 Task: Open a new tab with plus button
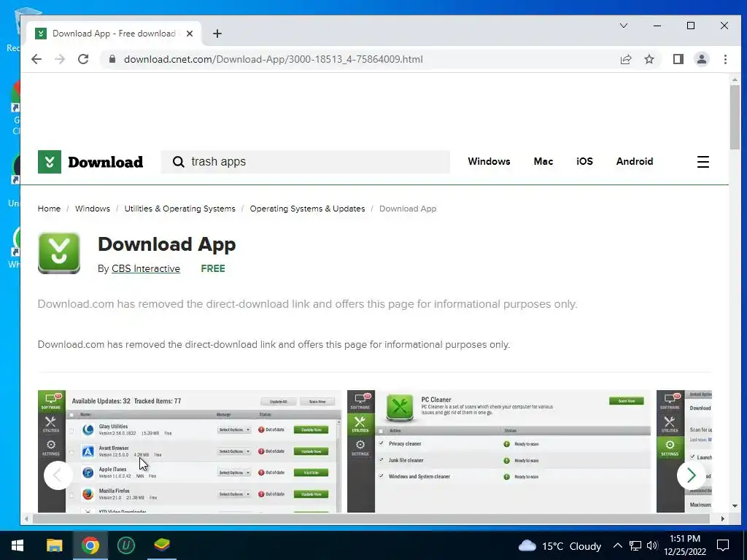[217, 34]
